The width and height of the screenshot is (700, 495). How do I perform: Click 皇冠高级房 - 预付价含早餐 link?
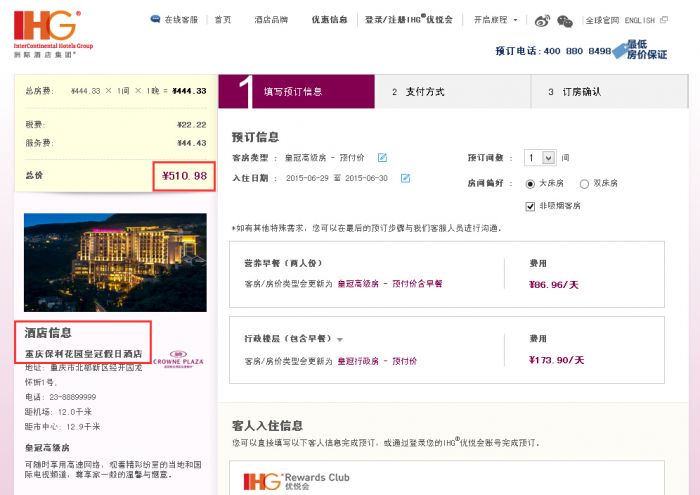click(390, 283)
